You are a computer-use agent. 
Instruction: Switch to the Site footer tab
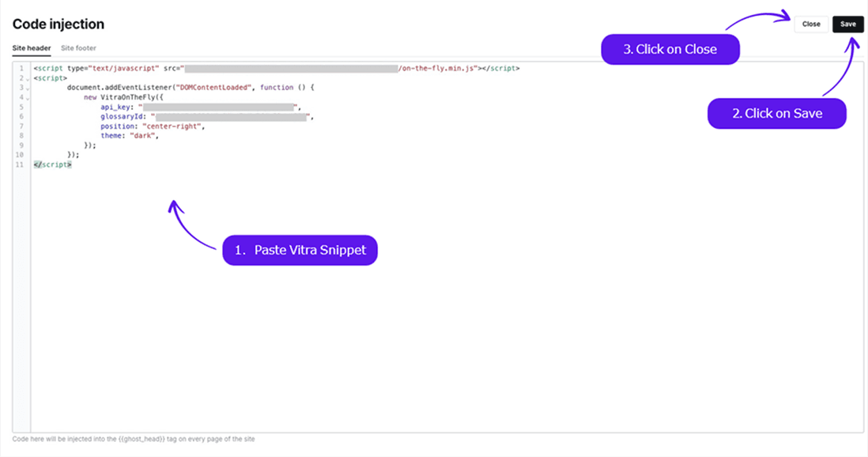point(78,48)
